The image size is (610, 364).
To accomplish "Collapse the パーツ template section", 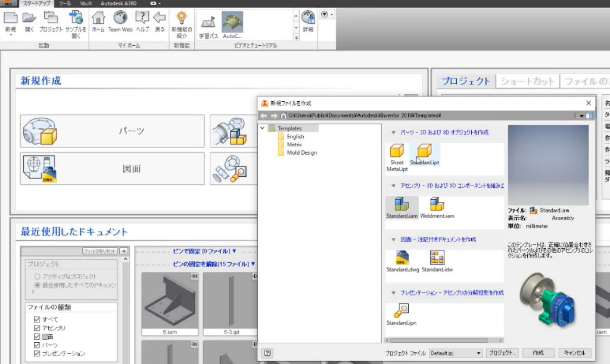I will tap(393, 133).
